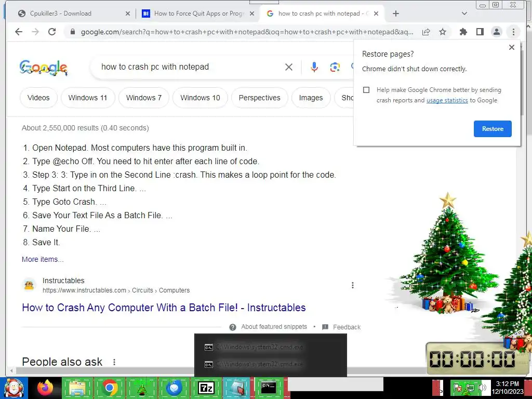Open Chrome's three-dot menu

[513, 32]
